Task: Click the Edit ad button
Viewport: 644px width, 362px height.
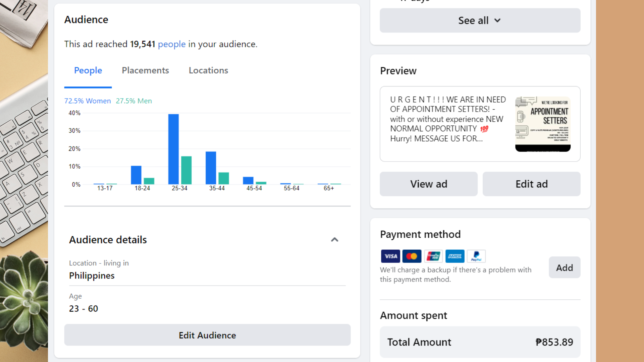Action: (x=531, y=184)
